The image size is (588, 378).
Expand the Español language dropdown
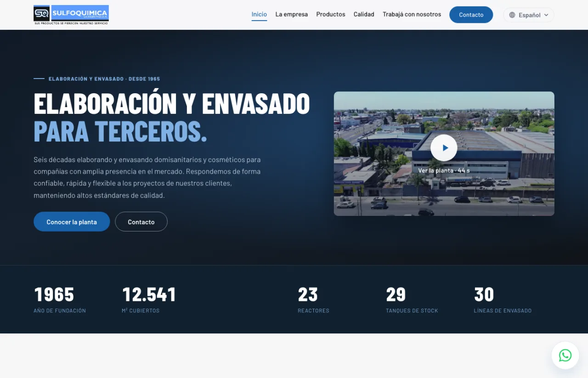click(529, 15)
